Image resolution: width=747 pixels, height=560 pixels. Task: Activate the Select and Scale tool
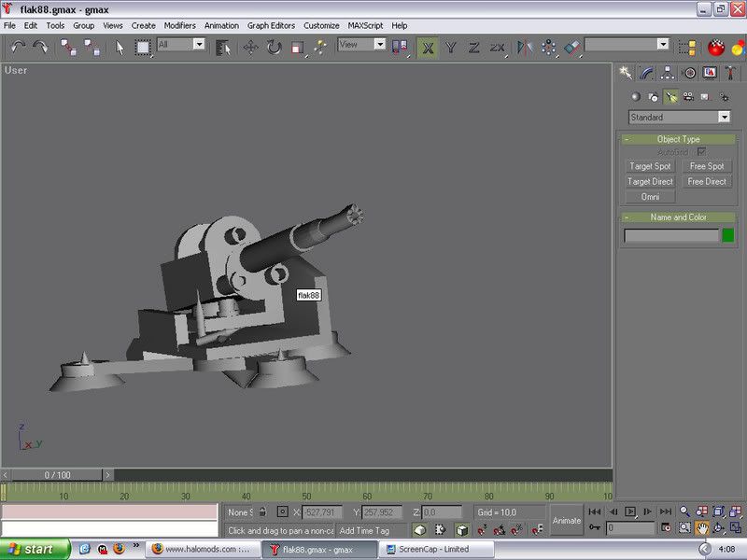tap(297, 48)
